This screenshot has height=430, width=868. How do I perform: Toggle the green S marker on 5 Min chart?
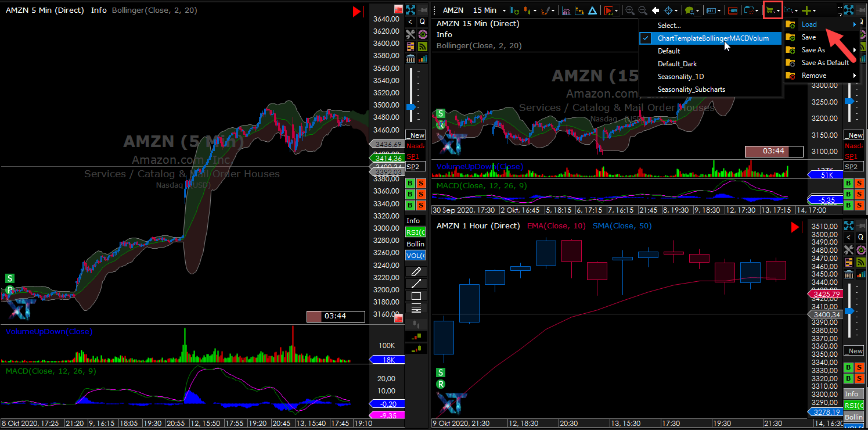(10, 278)
